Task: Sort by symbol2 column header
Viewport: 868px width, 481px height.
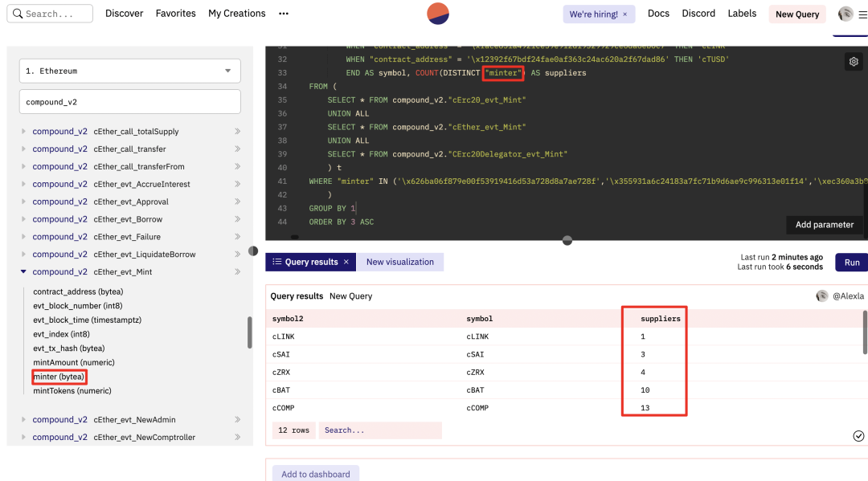Action: pos(288,319)
